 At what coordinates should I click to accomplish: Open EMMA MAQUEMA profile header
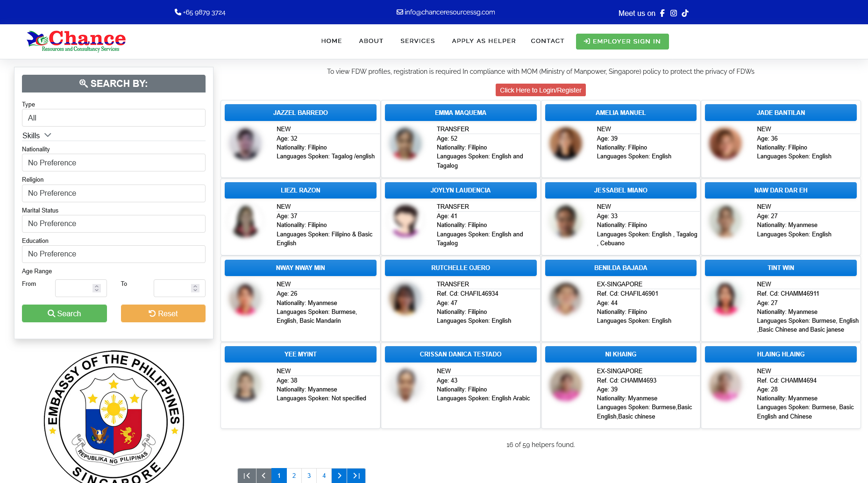click(x=461, y=113)
